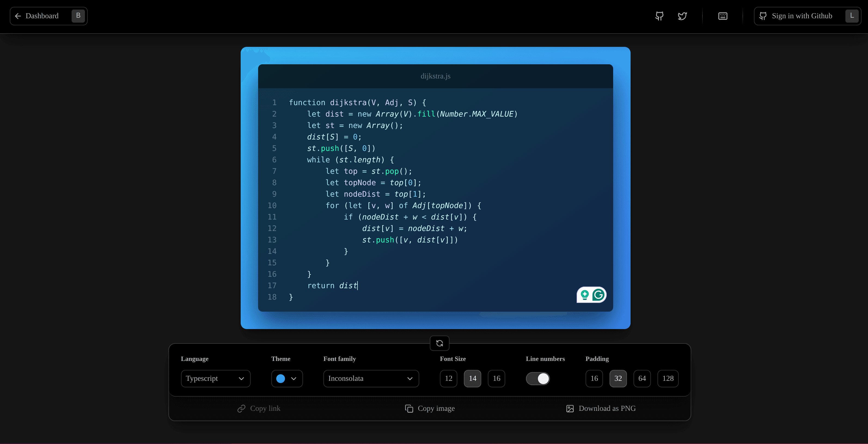Open the Twitter icon
868x444 pixels.
(x=682, y=16)
